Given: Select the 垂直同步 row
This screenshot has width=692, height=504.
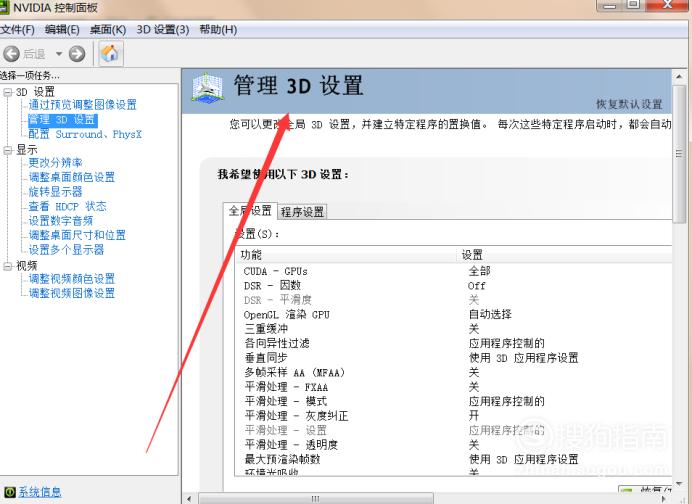Looking at the screenshot, I should click(454, 358).
